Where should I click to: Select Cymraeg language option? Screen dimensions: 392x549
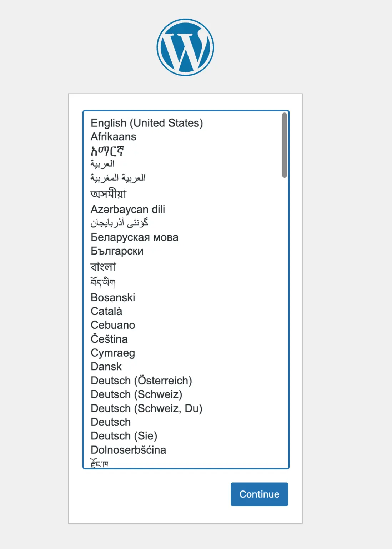(x=113, y=353)
